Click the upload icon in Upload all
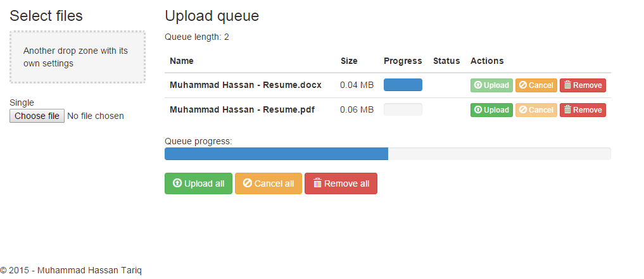 pyautogui.click(x=177, y=183)
